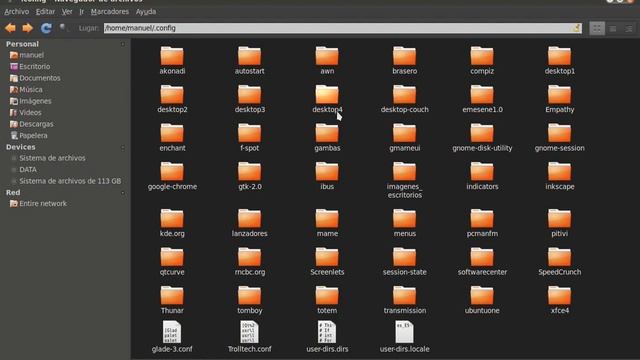This screenshot has width=640, height=360.
Task: Select the transmission folder
Action: coord(404,300)
